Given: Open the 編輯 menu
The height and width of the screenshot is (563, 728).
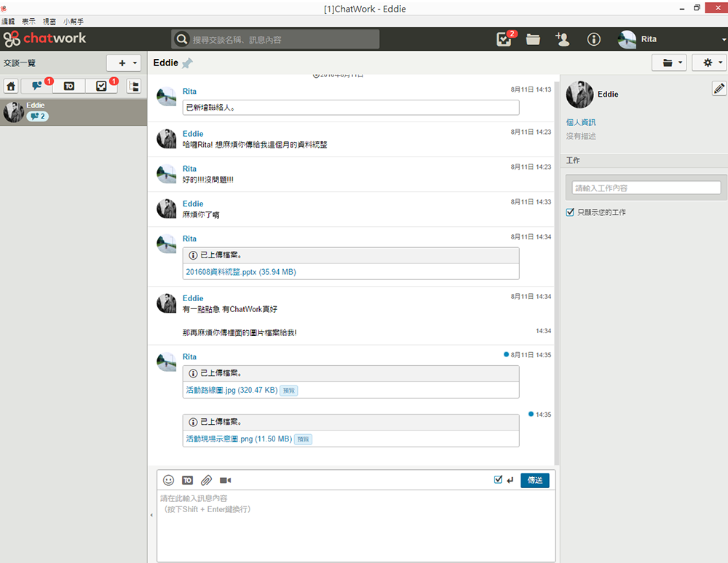Looking at the screenshot, I should point(8,21).
